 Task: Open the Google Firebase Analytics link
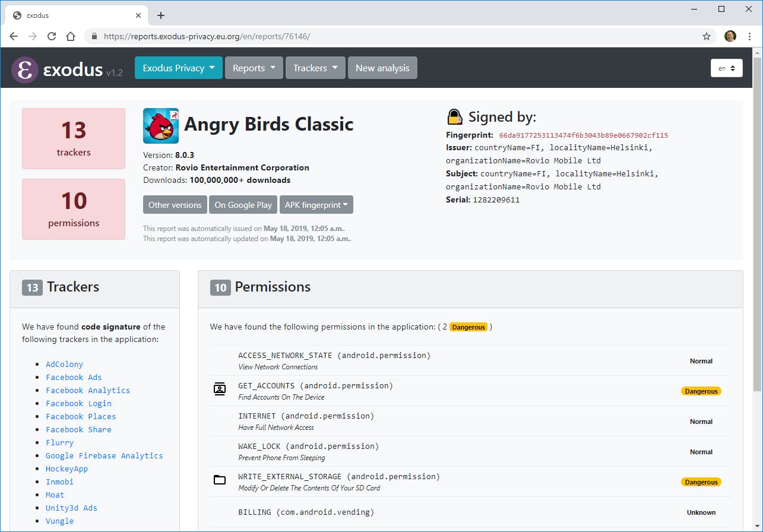[x=105, y=455]
